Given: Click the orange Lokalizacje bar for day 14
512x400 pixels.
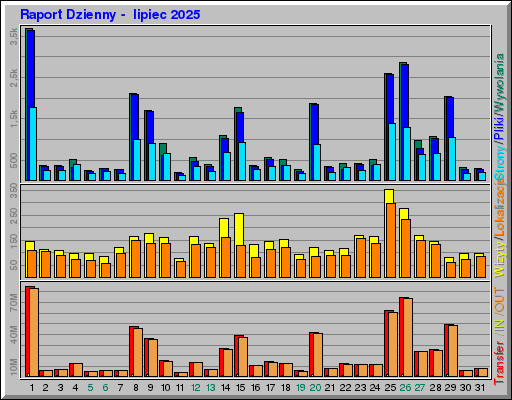Looking at the screenshot, I should 226,257.
